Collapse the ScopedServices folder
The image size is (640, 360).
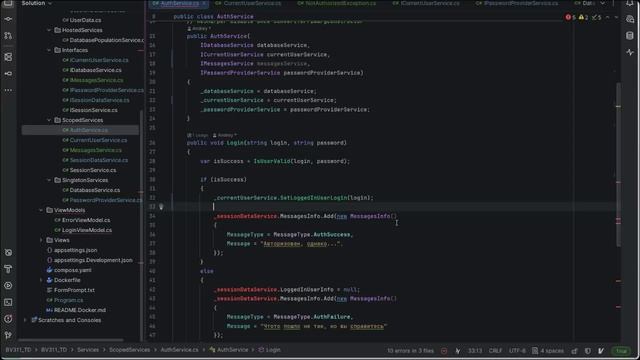tap(49, 120)
